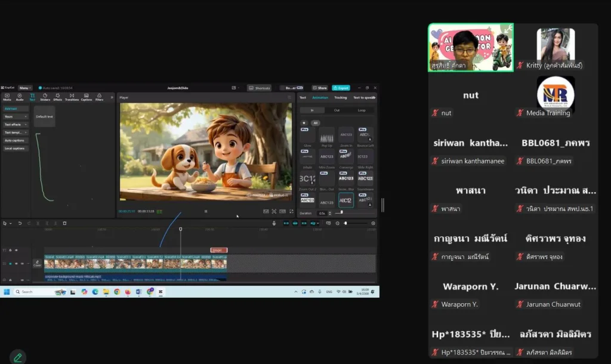Expand the Text effects section
The width and height of the screenshot is (611, 364).
(16, 124)
